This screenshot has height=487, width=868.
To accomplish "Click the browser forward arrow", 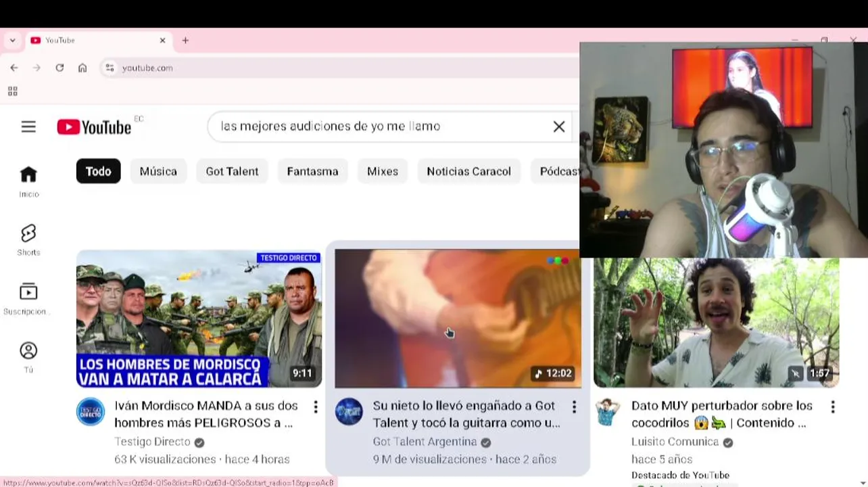I will 37,68.
